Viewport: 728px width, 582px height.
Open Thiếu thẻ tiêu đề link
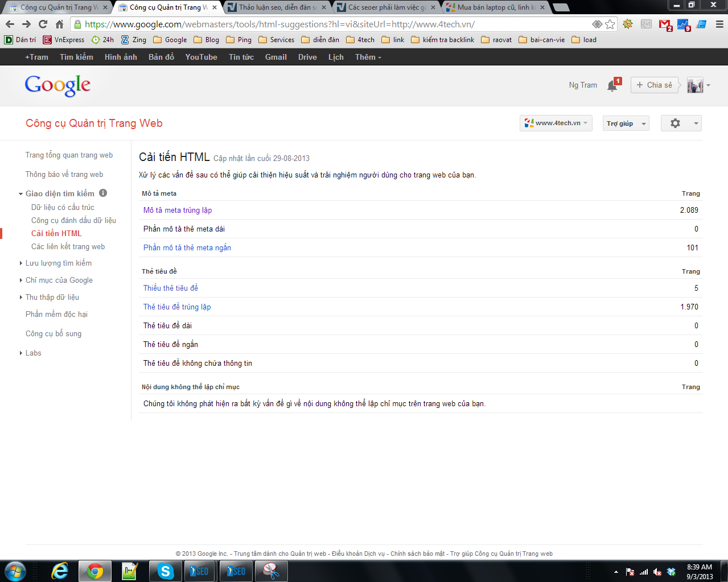point(171,288)
